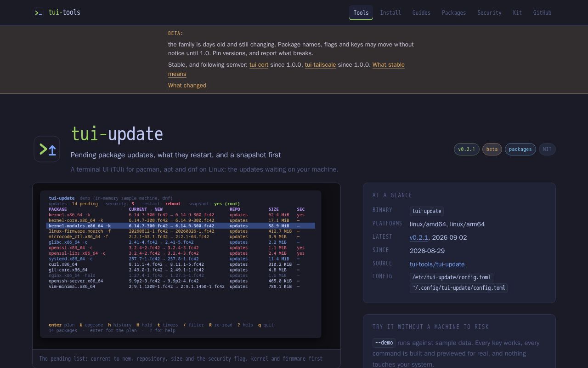Open the 'What changed' link

187,86
